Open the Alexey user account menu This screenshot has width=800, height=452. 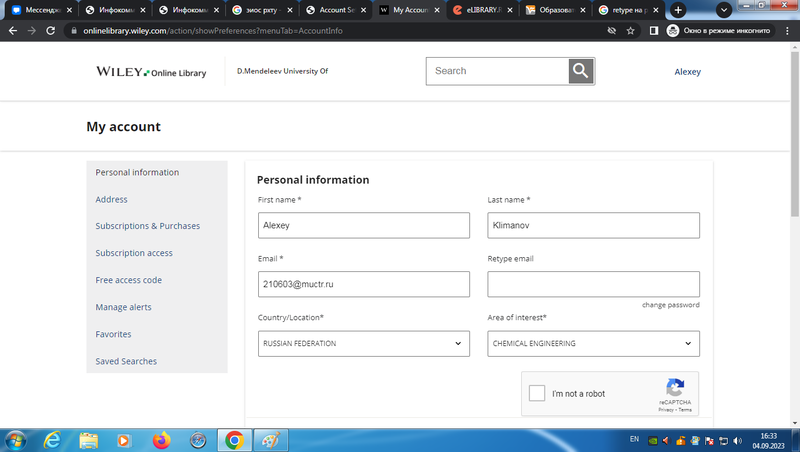click(x=687, y=72)
